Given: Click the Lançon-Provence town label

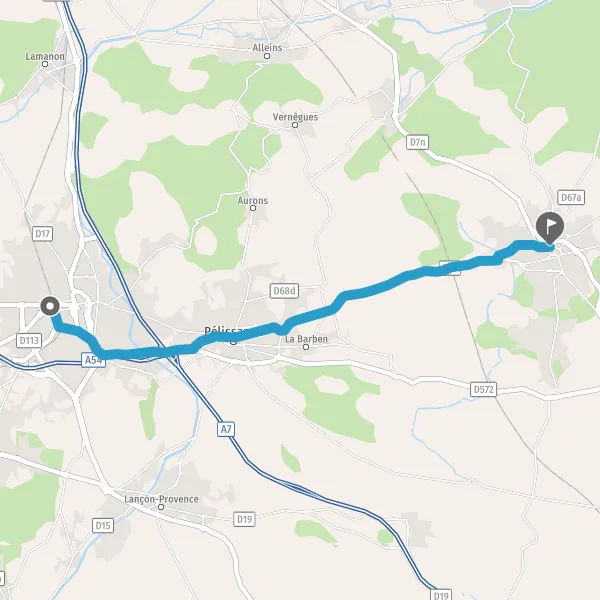Looking at the screenshot, I should (x=161, y=499).
